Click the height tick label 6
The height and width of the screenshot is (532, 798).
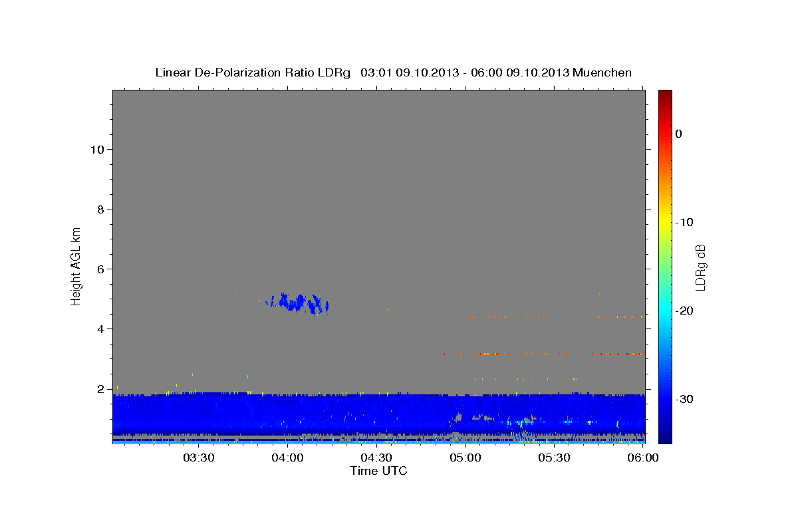coord(100,269)
